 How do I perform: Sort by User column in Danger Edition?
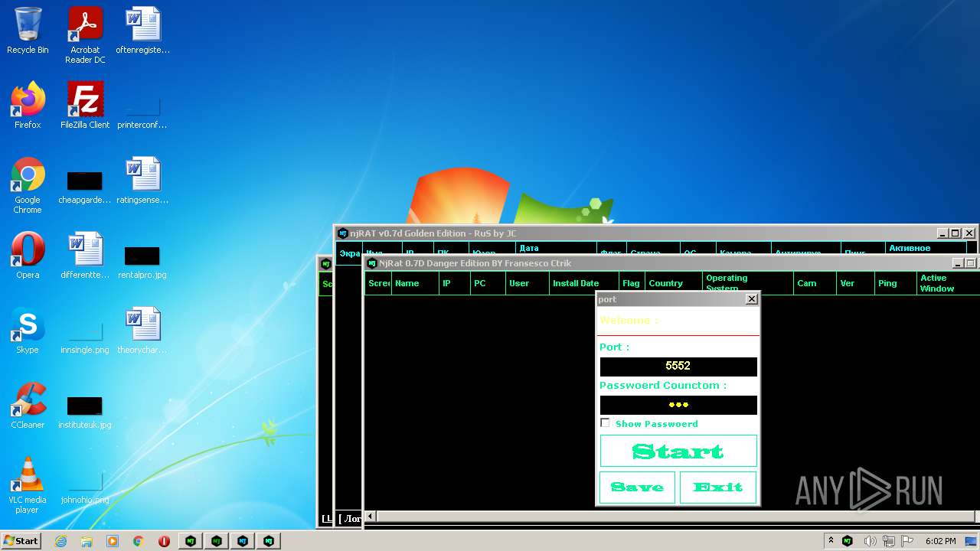point(527,283)
